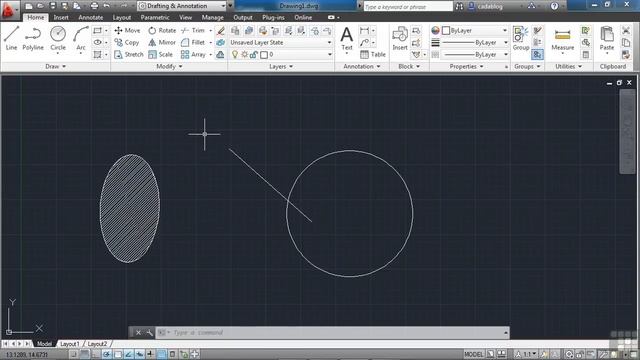640x360 pixels.
Task: Click the Linear dimension icon
Action: 364,30
